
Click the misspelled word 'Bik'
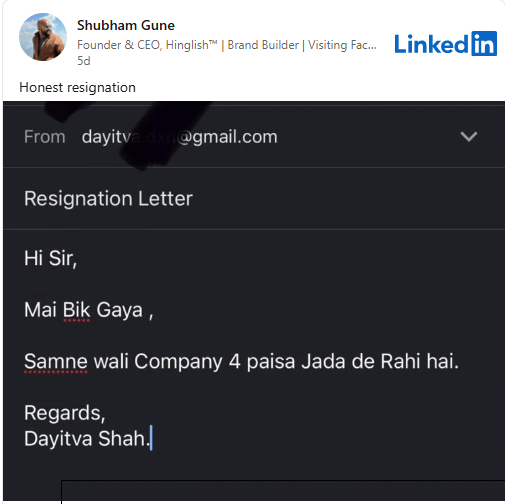tap(76, 310)
